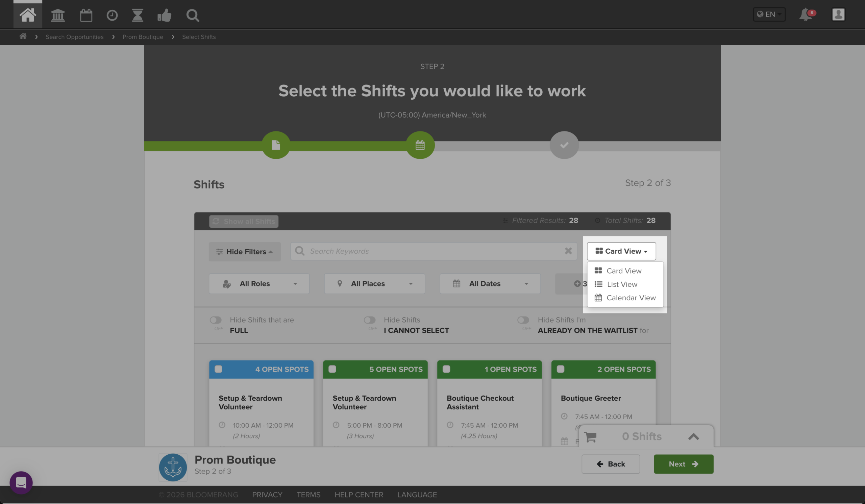Image resolution: width=865 pixels, height=504 pixels.
Task: Toggle Hide Shifts that are FULL switch
Action: click(x=216, y=320)
